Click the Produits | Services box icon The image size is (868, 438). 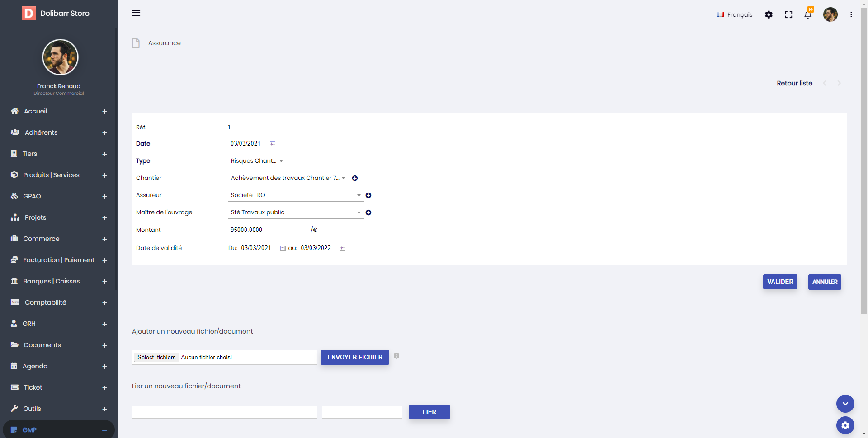[14, 175]
